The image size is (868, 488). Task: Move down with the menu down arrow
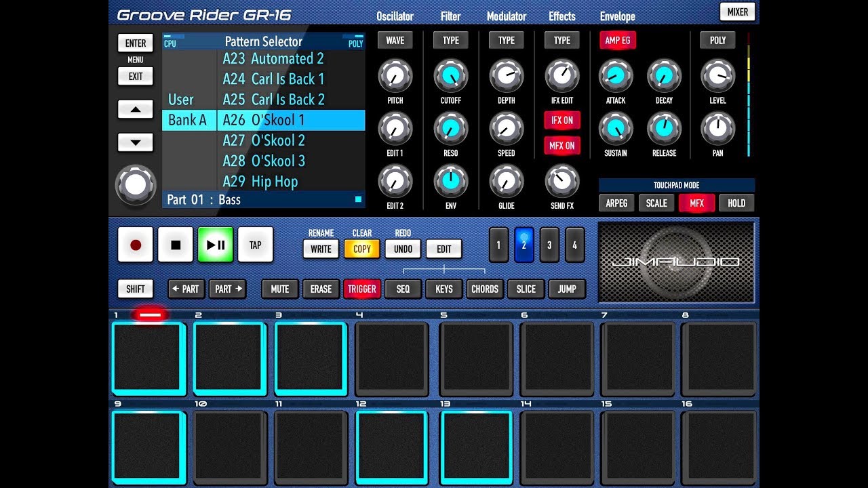click(x=136, y=142)
